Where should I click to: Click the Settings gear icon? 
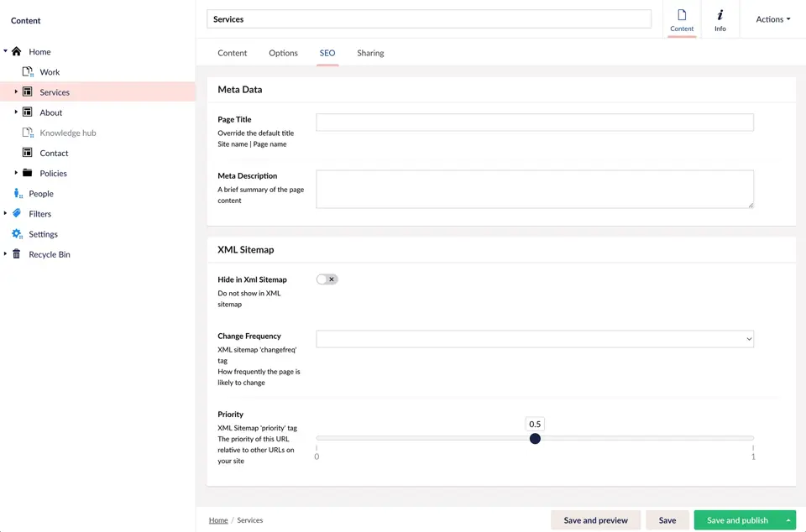(18, 233)
